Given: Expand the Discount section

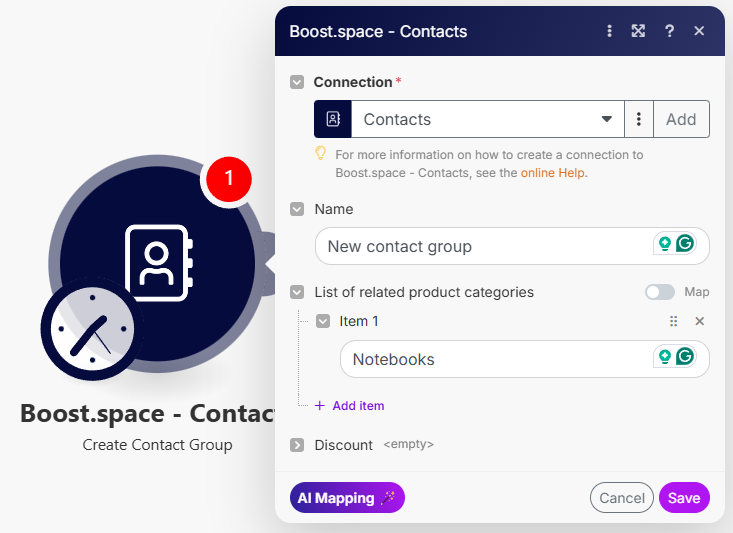Looking at the screenshot, I should pyautogui.click(x=297, y=445).
